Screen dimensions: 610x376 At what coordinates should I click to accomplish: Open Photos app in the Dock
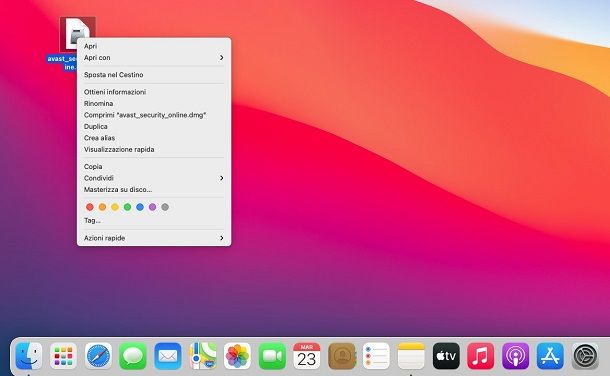pos(237,356)
